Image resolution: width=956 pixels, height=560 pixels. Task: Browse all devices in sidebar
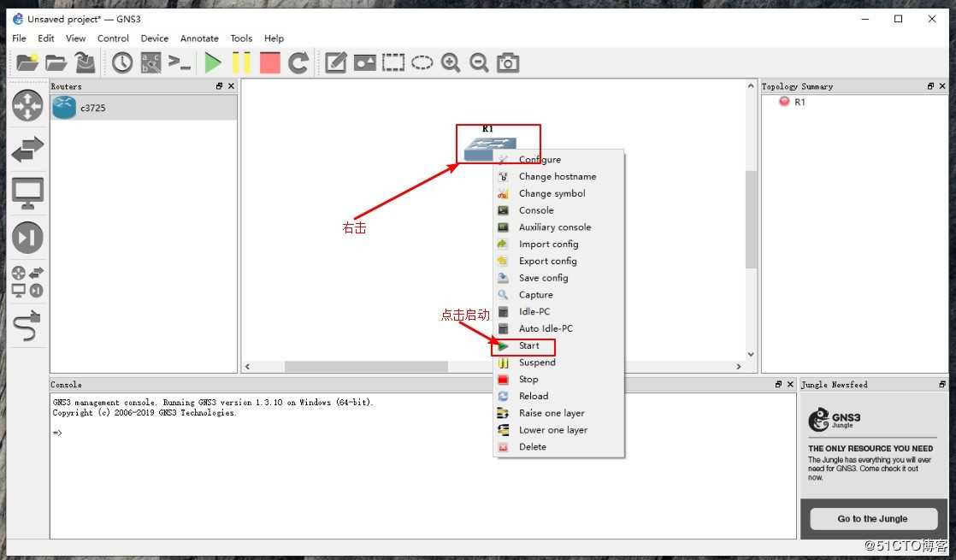pos(27,281)
